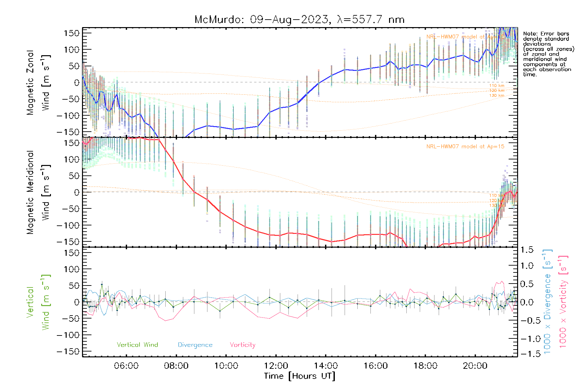Click NRL-HWM07 model label in meridional panel
The width and height of the screenshot is (588, 392).
click(465, 147)
